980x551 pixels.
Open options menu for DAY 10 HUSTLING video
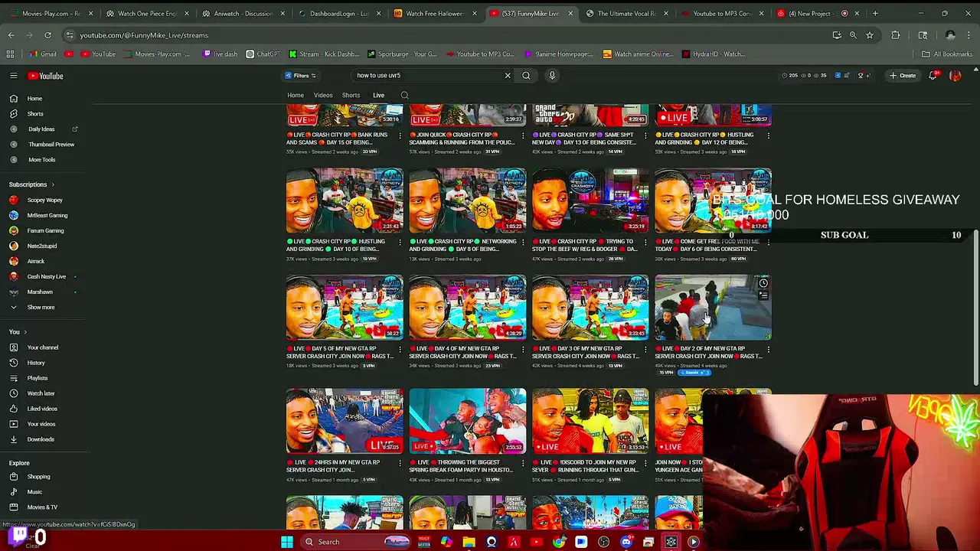pyautogui.click(x=400, y=243)
